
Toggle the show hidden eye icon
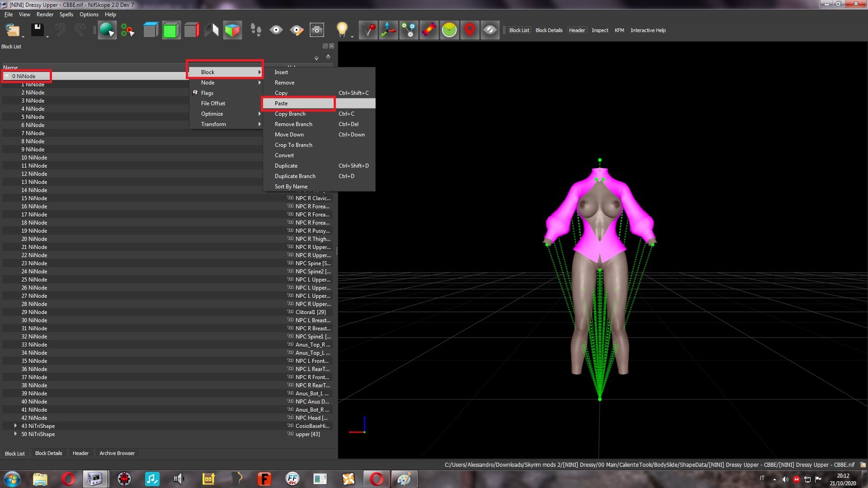pyautogui.click(x=490, y=30)
